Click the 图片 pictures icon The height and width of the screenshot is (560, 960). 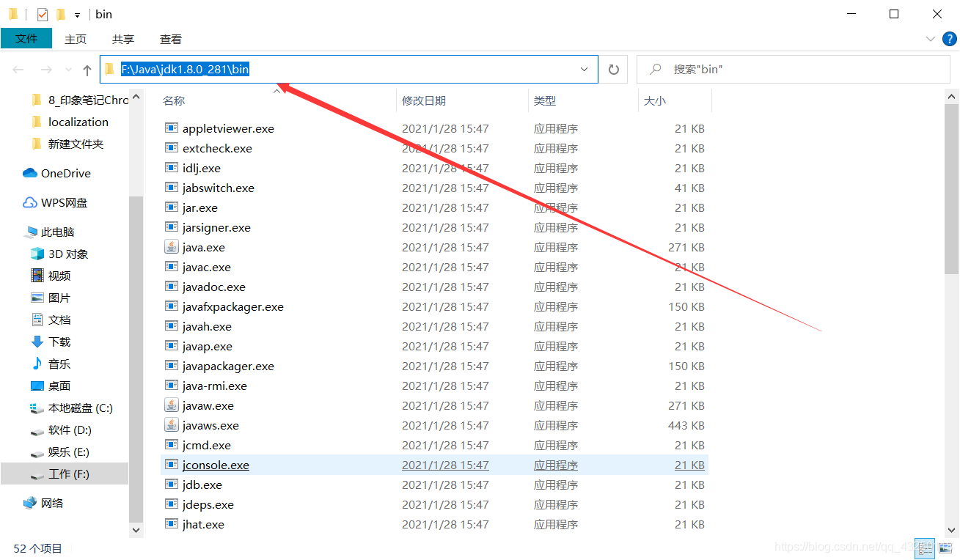pos(37,298)
